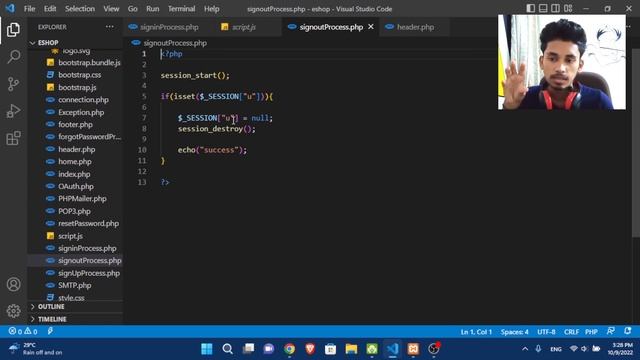Open the Help menu
Image resolution: width=640 pixels, height=360 pixels.
[x=211, y=9]
